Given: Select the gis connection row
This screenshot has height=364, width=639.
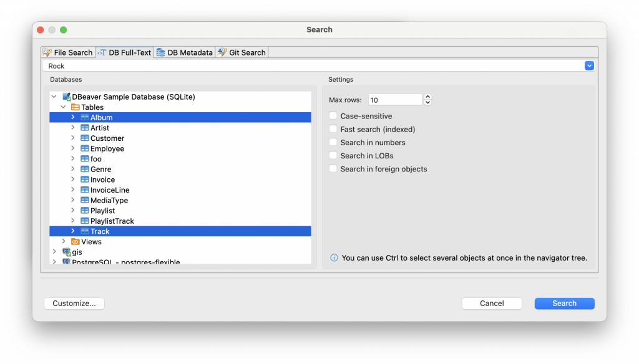Looking at the screenshot, I should (x=180, y=252).
